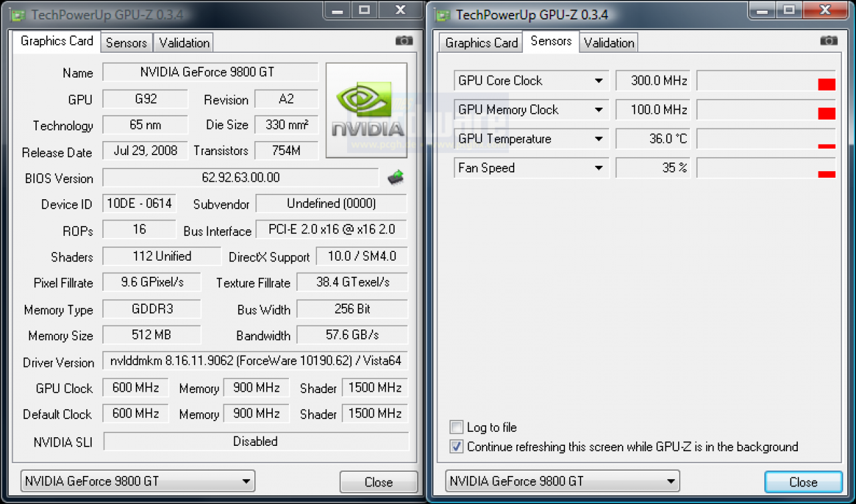Click the Device ID field 10DE - 0614
Viewport: 856px width, 504px height.
click(139, 203)
